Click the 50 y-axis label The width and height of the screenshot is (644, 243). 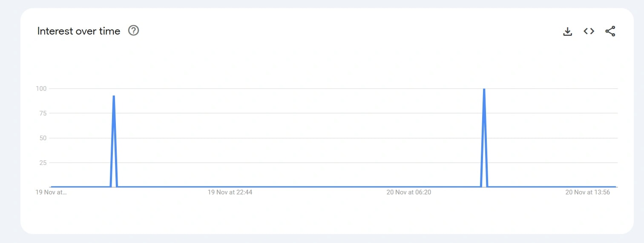click(x=43, y=138)
